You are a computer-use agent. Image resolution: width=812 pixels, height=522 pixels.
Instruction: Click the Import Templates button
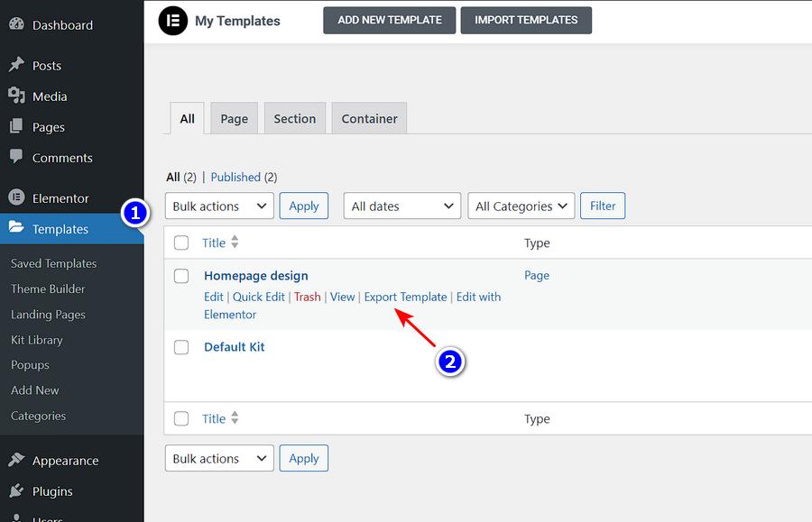click(x=526, y=20)
